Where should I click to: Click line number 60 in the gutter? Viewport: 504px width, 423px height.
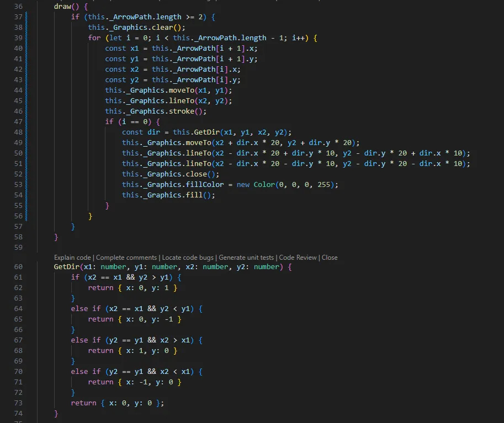[18, 266]
